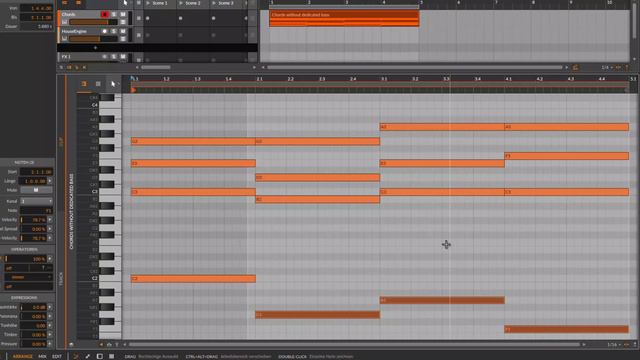Click bar 3.1 in the note editor ruler

pyautogui.click(x=384, y=78)
